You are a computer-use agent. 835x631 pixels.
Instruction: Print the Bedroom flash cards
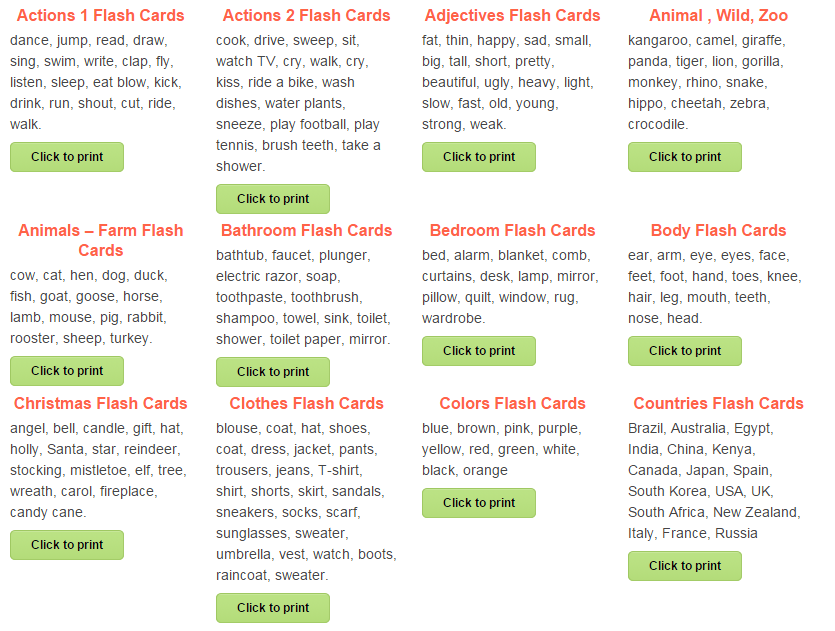pyautogui.click(x=479, y=351)
